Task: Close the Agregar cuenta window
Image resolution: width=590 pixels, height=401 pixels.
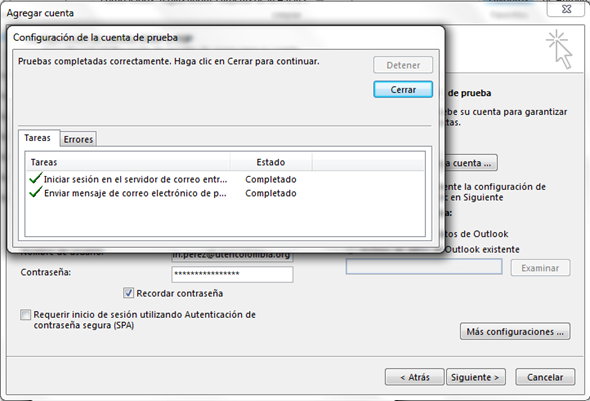Action: coord(566,9)
